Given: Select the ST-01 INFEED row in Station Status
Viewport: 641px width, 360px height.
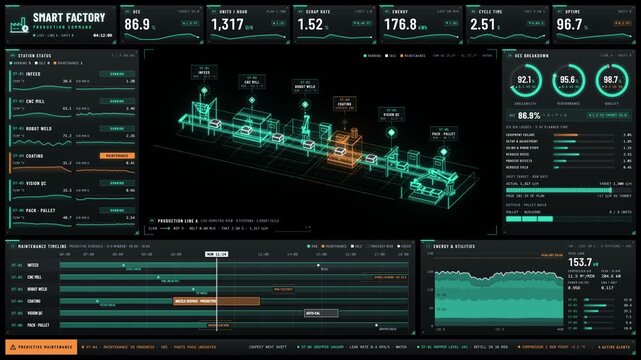Looking at the screenshot, I should [72, 80].
